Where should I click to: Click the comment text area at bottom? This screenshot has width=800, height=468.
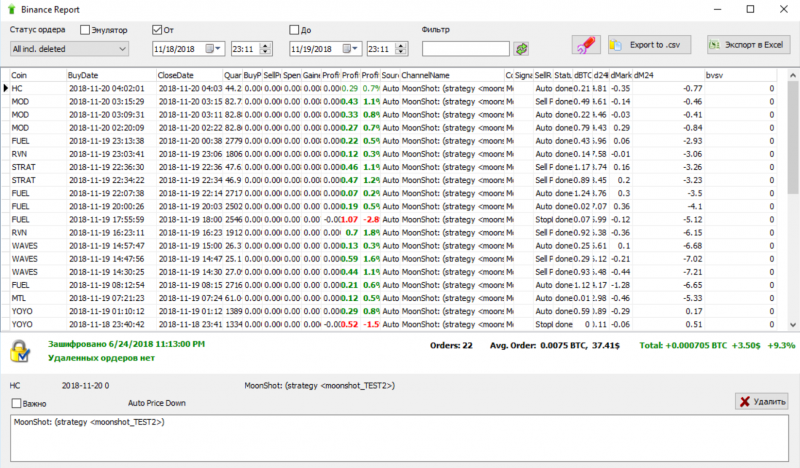(x=399, y=438)
